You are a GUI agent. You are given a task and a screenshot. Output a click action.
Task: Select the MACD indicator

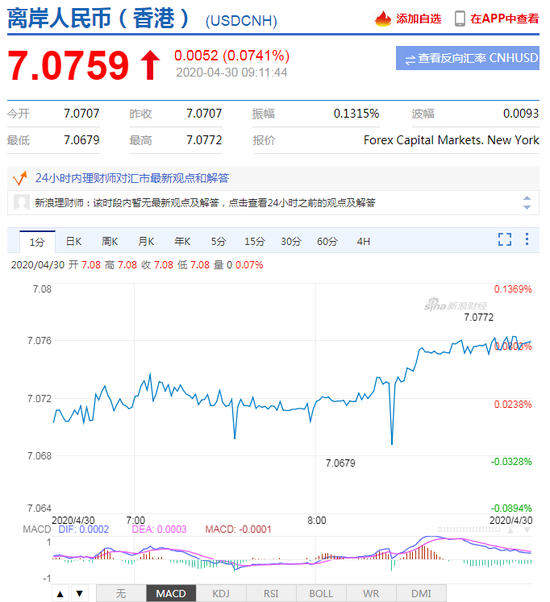[x=171, y=594]
